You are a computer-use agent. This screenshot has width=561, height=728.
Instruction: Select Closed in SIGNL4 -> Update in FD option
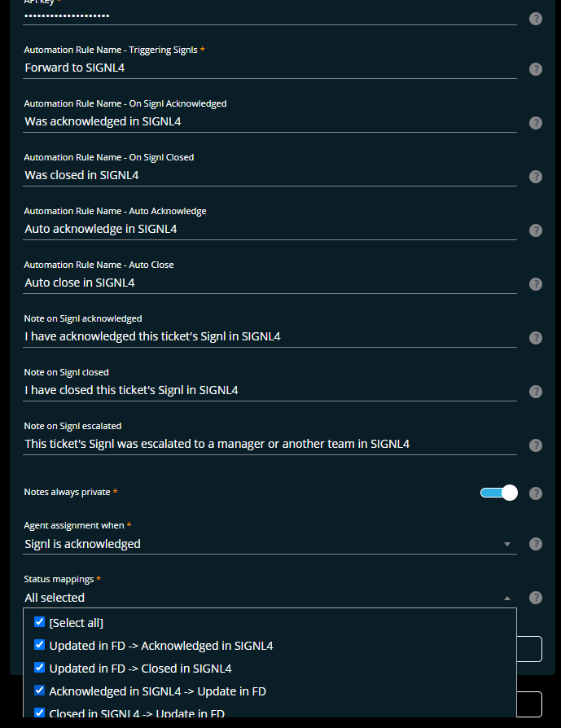pyautogui.click(x=137, y=713)
